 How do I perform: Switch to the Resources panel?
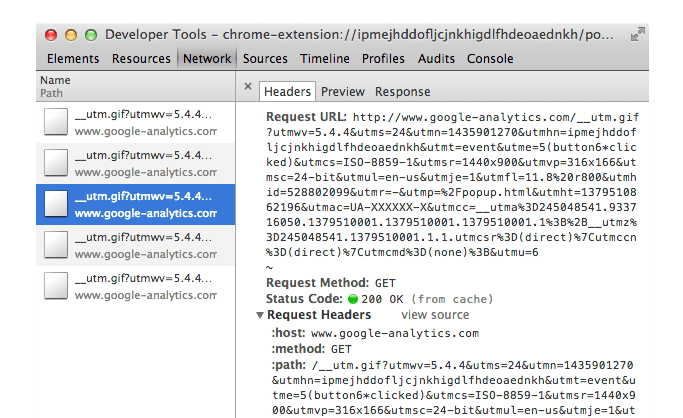(x=141, y=59)
